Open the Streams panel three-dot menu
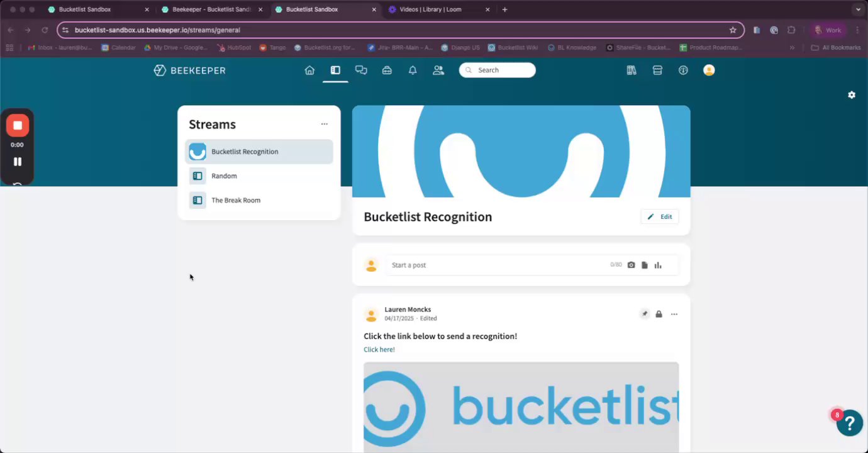 [325, 124]
